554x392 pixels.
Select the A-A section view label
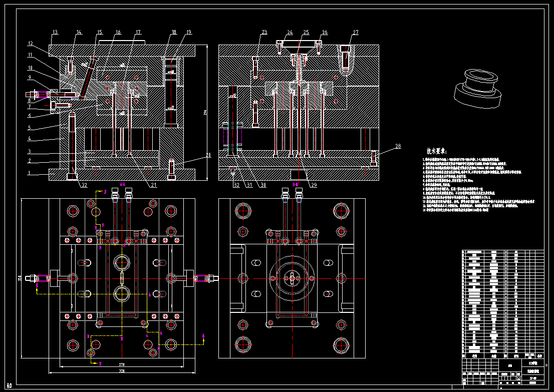122,184
